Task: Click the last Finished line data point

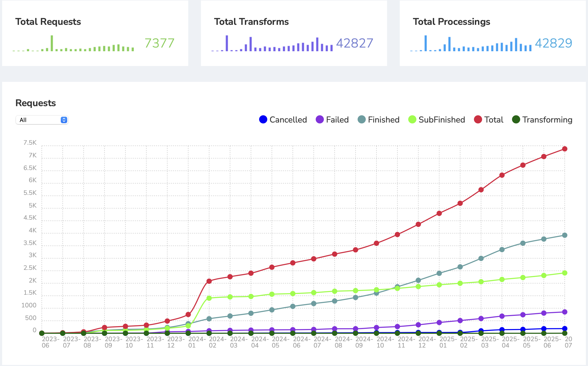Action: click(564, 235)
